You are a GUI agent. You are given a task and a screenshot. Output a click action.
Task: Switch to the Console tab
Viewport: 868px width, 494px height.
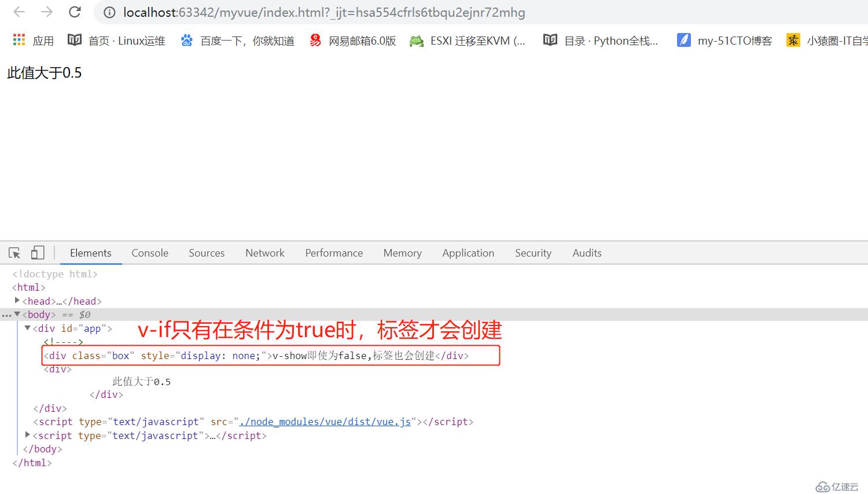click(150, 253)
